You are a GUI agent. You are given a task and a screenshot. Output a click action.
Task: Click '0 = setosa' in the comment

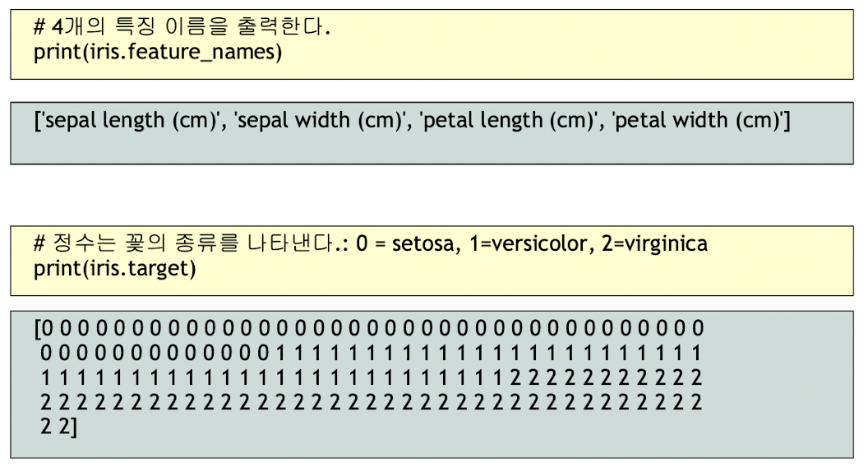(405, 243)
